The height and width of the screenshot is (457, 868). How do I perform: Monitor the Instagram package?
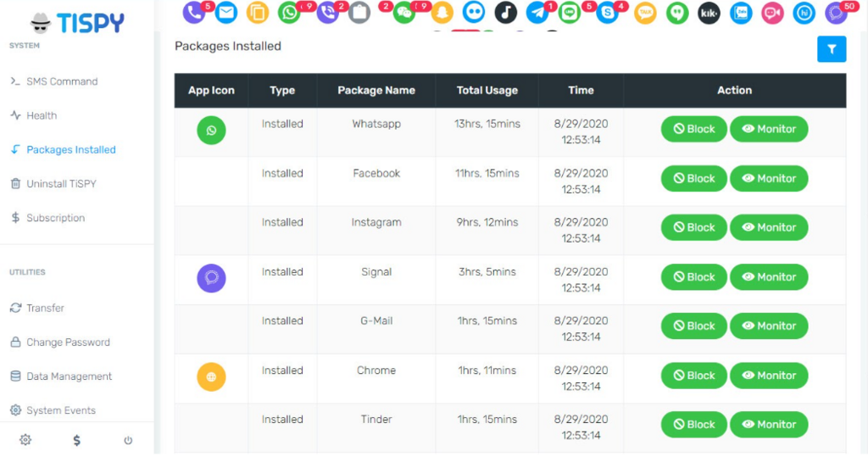[769, 227]
